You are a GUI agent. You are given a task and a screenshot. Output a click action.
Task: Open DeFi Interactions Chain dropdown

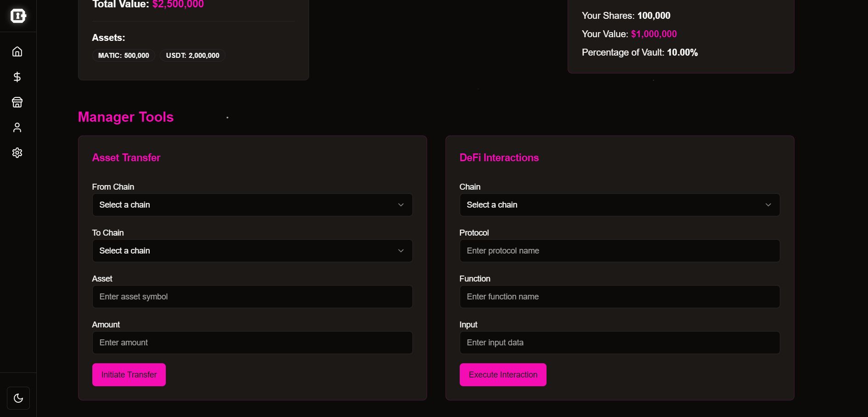[x=620, y=205]
